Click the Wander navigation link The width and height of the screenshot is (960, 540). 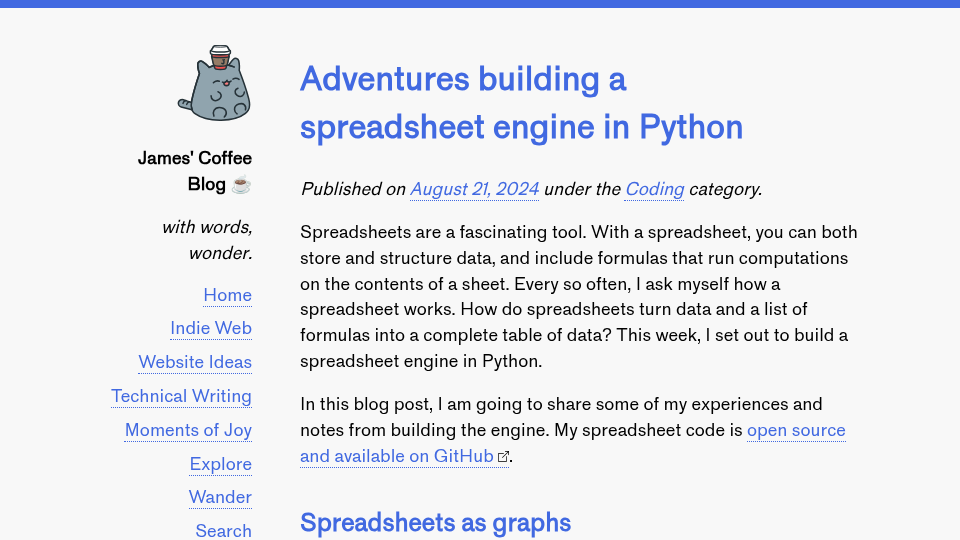(x=220, y=497)
